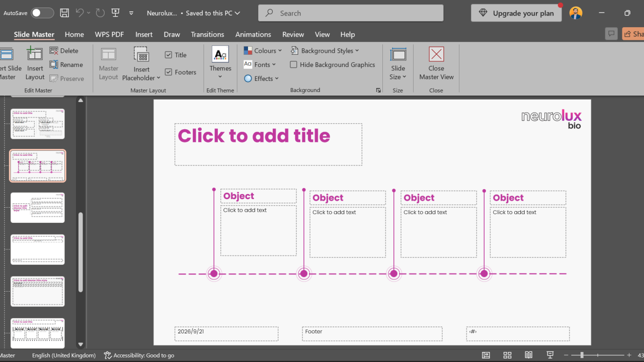Open the Transitions tab
This screenshot has height=362, width=644.
(x=207, y=34)
